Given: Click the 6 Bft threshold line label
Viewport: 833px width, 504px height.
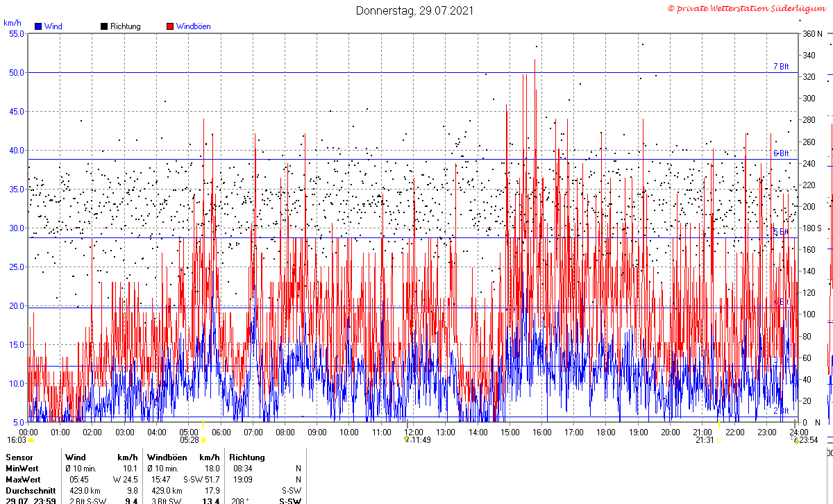Looking at the screenshot, I should click(x=781, y=153).
